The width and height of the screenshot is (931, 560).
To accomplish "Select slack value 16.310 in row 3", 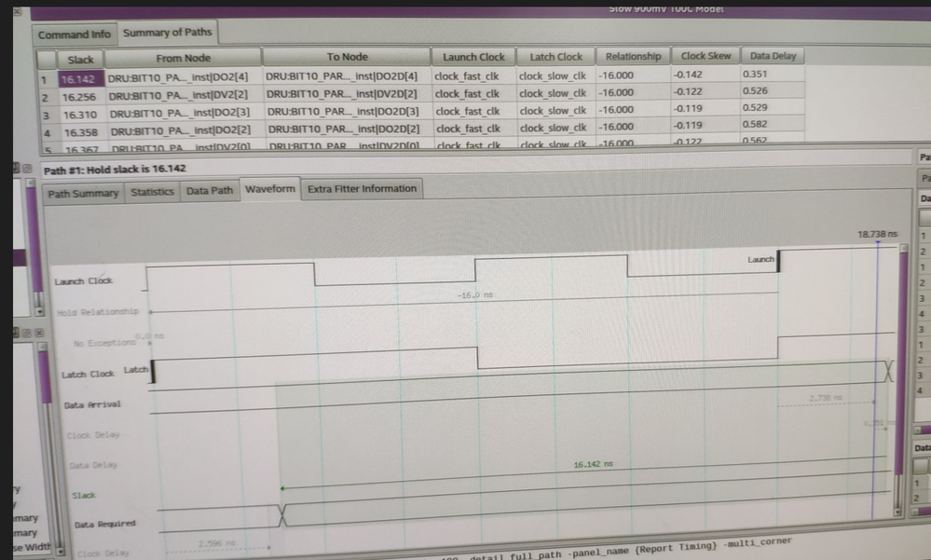I will click(82, 115).
